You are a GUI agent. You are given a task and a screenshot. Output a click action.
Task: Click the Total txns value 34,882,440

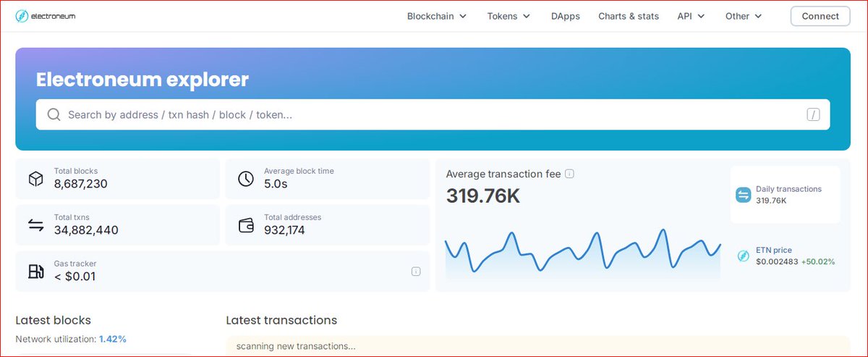point(86,230)
